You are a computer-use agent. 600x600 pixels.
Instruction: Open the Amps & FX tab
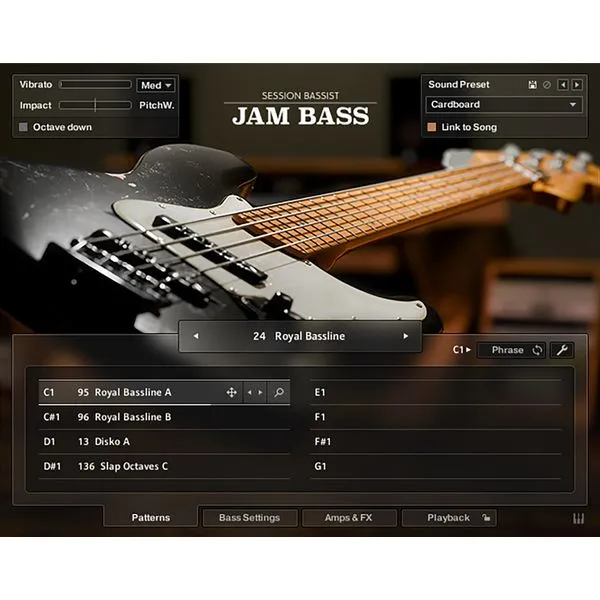click(349, 518)
